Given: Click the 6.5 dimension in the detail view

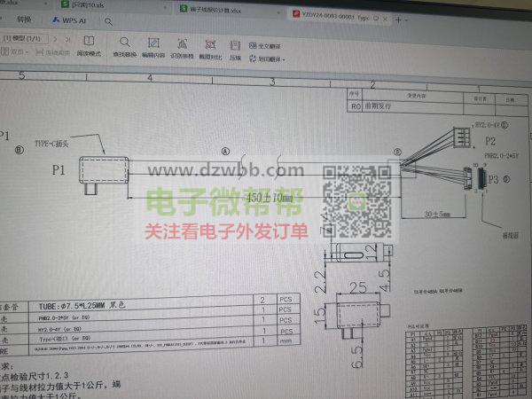Looking at the screenshot, I should 357,356.
